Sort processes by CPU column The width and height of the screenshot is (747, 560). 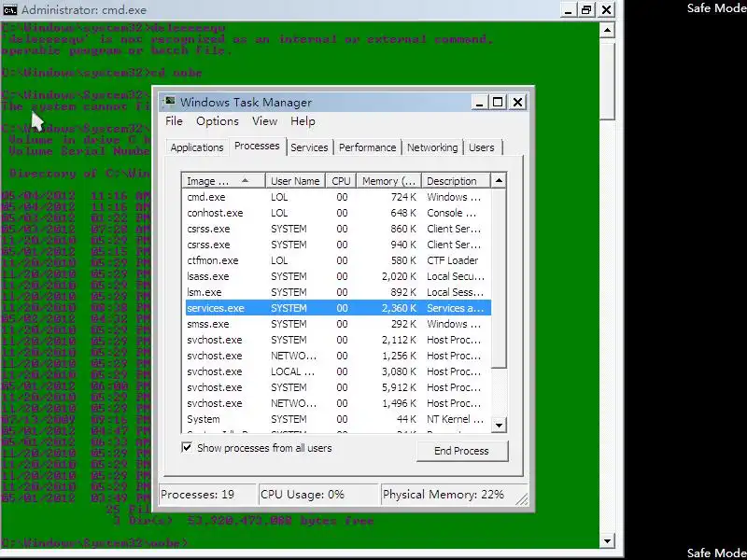341,181
